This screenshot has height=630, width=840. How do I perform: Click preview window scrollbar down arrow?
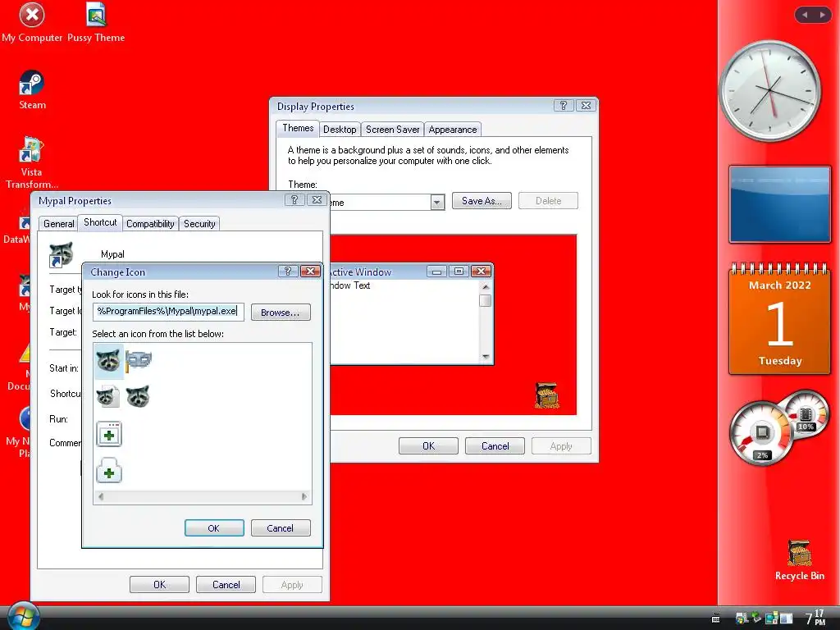click(x=486, y=356)
